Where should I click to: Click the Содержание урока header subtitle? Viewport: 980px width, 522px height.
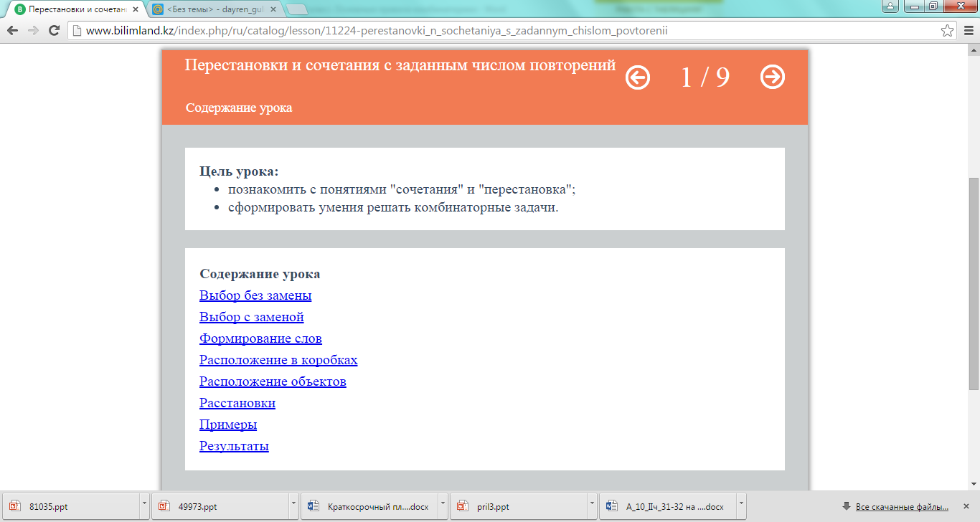[239, 108]
